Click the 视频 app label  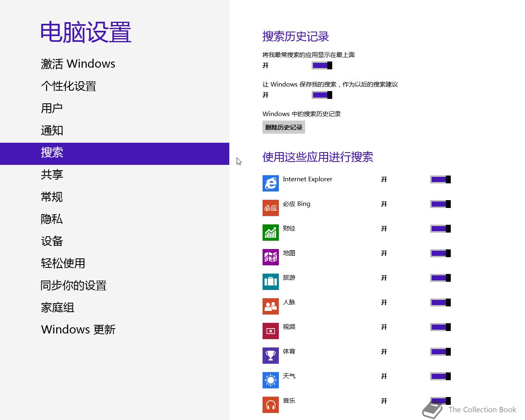pyautogui.click(x=289, y=327)
